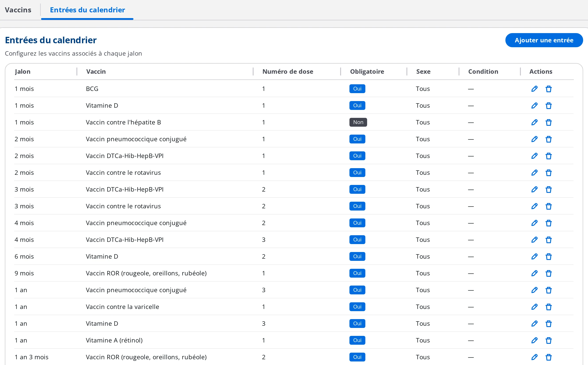Click the Ajouter une entrée button
Image resolution: width=588 pixels, height=365 pixels.
(x=544, y=40)
